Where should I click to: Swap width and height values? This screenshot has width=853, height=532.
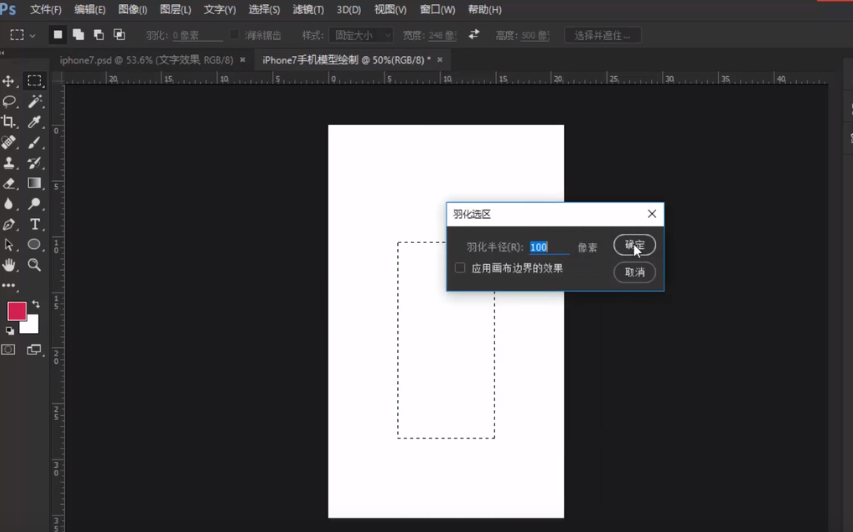click(x=474, y=34)
